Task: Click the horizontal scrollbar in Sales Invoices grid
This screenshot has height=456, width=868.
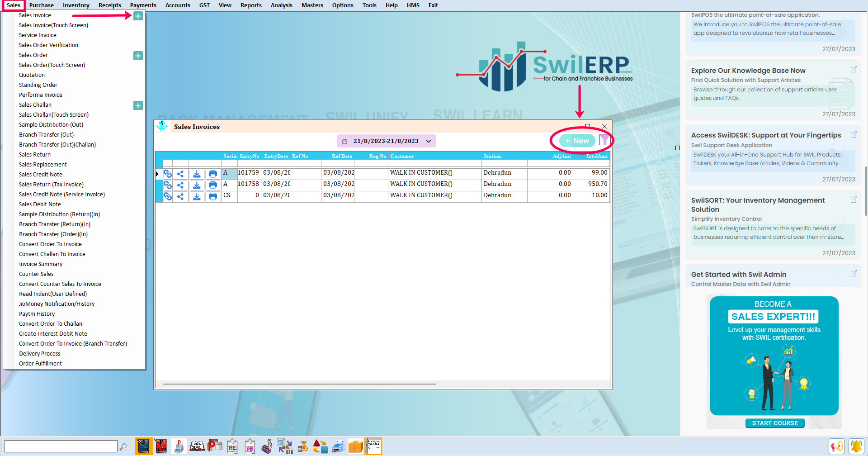Action: tap(299, 384)
